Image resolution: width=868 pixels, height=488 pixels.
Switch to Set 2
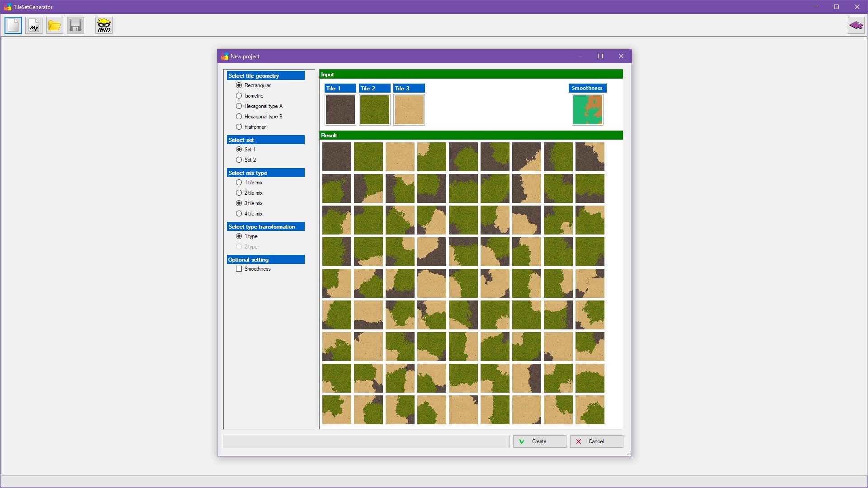tap(239, 160)
